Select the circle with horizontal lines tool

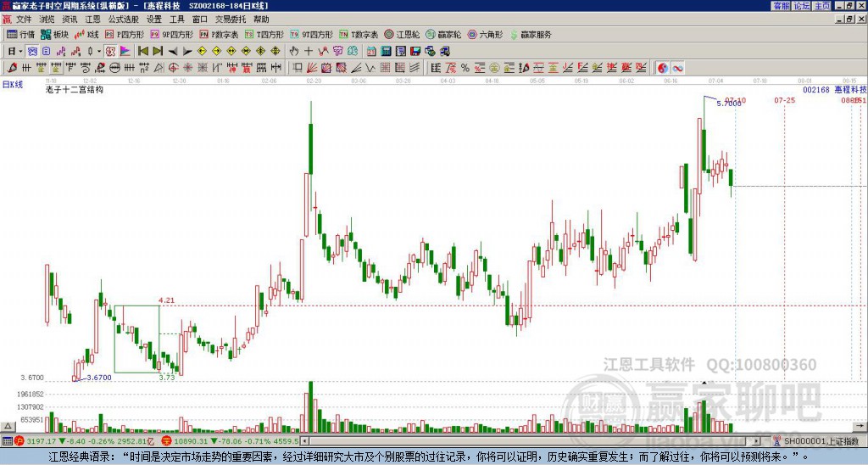pos(114,68)
